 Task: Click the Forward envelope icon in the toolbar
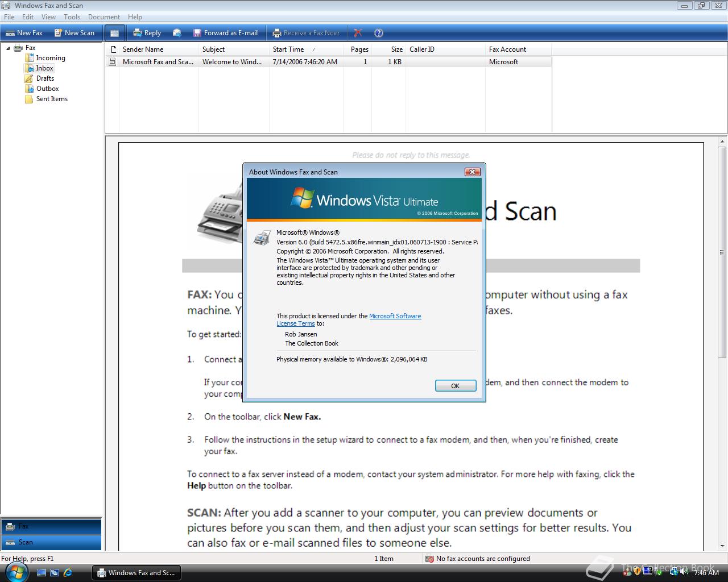click(177, 33)
